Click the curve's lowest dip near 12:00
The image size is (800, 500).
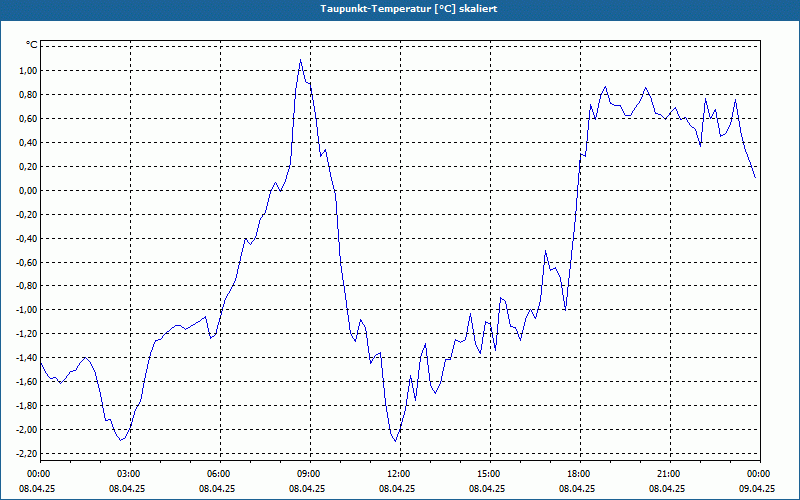(x=395, y=441)
